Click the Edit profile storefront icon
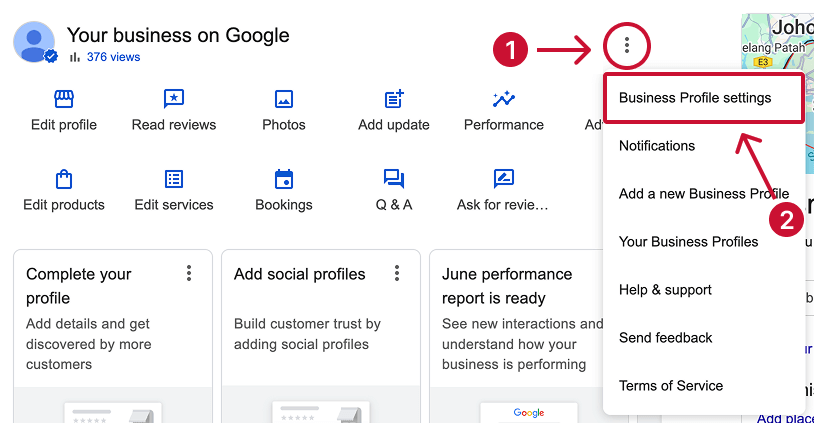 click(x=64, y=99)
